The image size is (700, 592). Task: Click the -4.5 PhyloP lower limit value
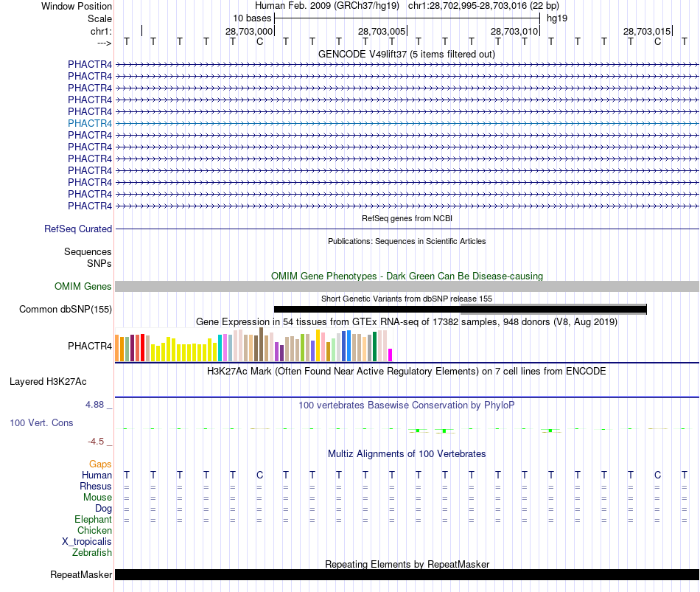(96, 442)
